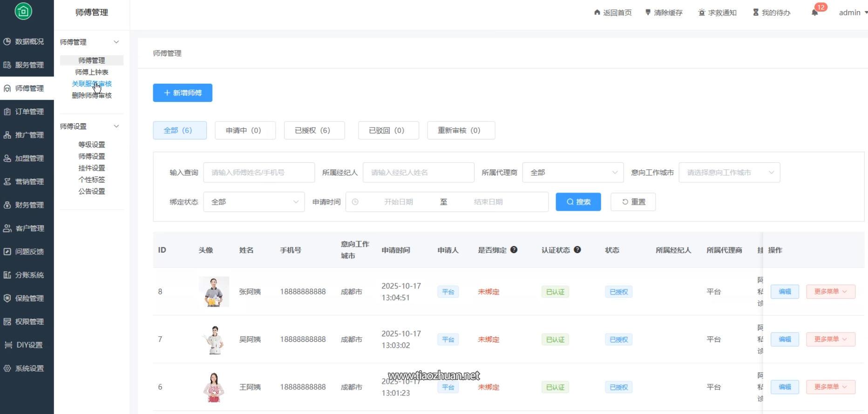Click the 师傅姓名/手机号 search input field
This screenshot has width=868, height=414.
tap(259, 173)
